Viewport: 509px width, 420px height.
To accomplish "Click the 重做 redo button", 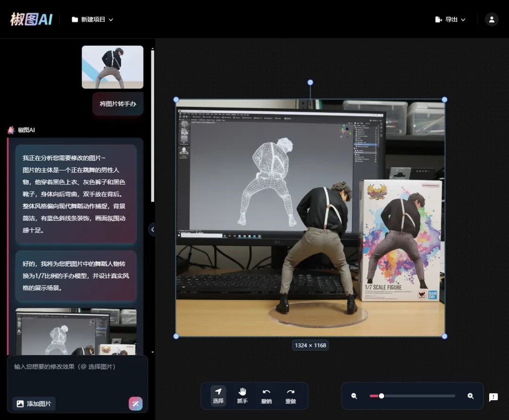I will tap(290, 396).
